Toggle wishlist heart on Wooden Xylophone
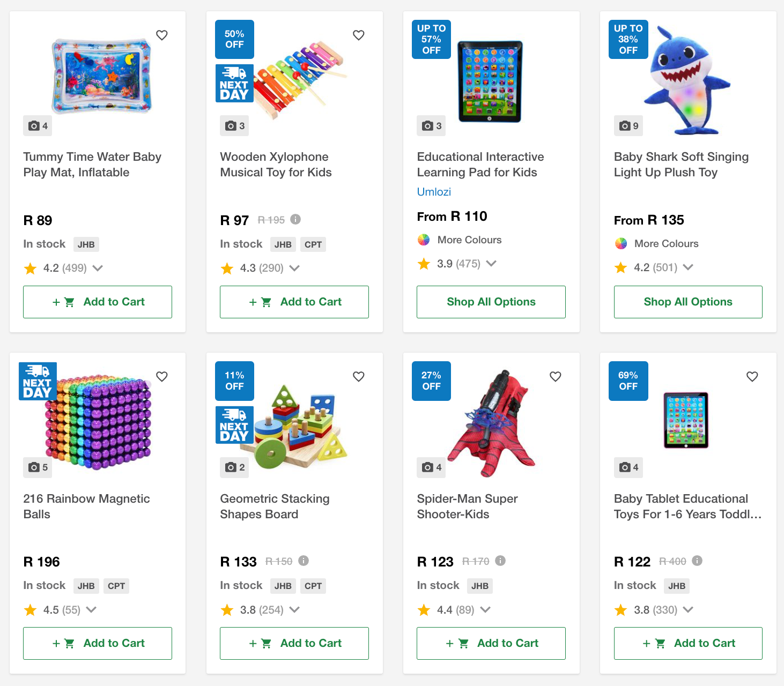The height and width of the screenshot is (686, 784). pyautogui.click(x=359, y=35)
